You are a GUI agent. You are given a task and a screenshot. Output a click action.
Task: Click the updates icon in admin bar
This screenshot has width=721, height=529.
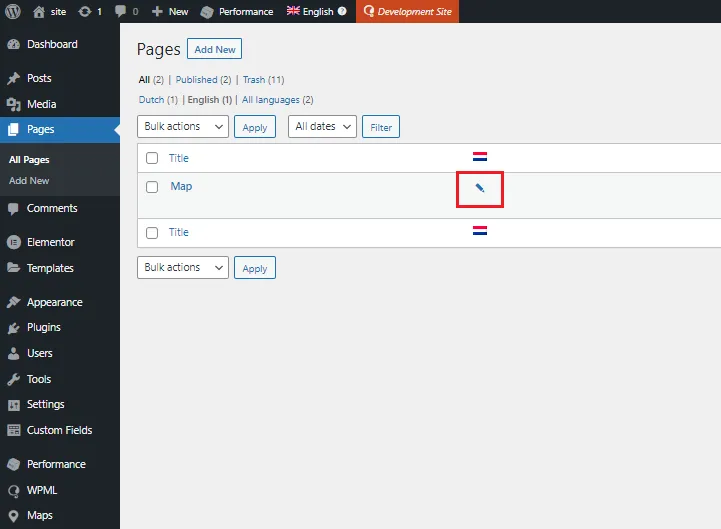(x=90, y=11)
